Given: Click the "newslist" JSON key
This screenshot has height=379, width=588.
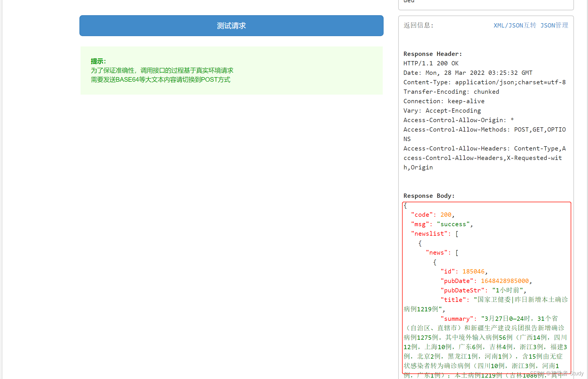Looking at the screenshot, I should tap(429, 234).
